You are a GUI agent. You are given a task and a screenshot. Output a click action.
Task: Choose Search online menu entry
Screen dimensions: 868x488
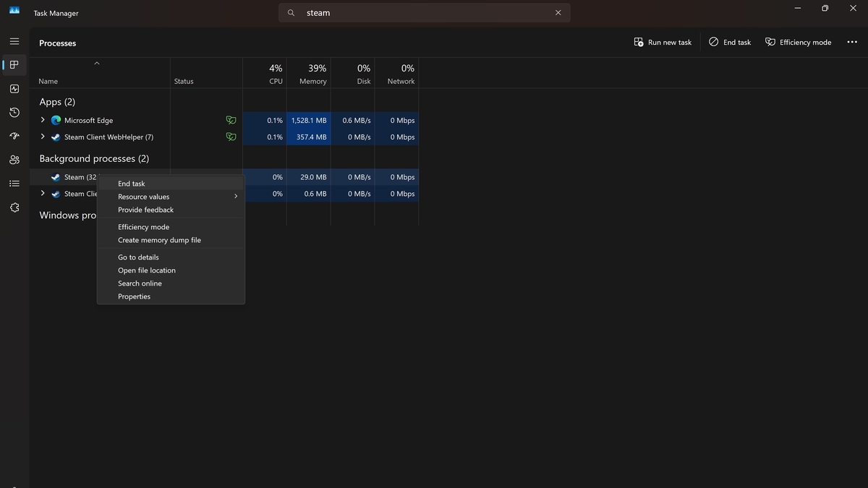pyautogui.click(x=171, y=283)
